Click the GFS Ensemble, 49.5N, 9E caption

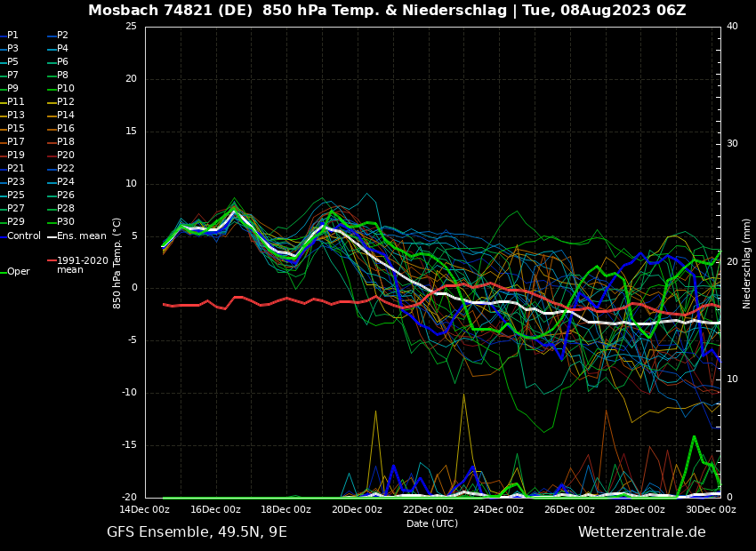pyautogui.click(x=197, y=532)
